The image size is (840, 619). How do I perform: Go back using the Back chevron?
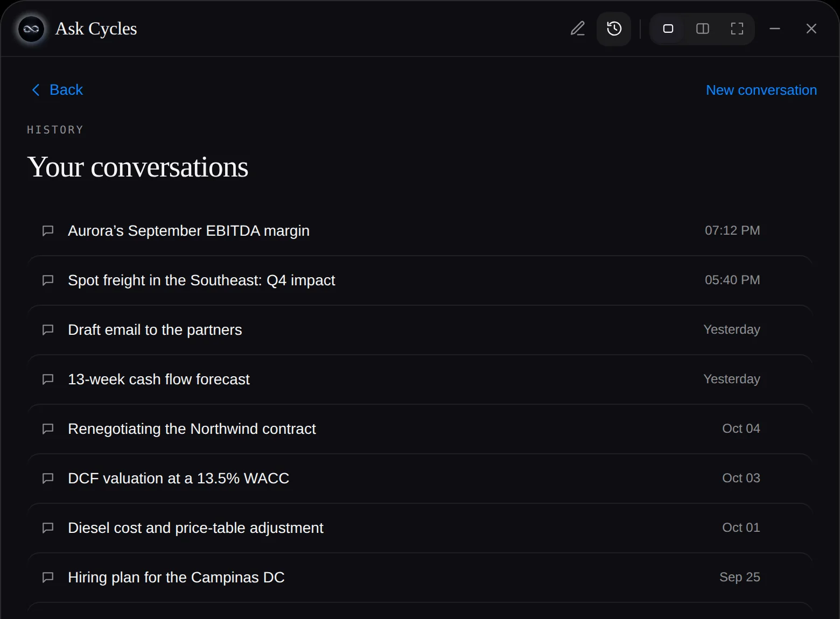[36, 90]
